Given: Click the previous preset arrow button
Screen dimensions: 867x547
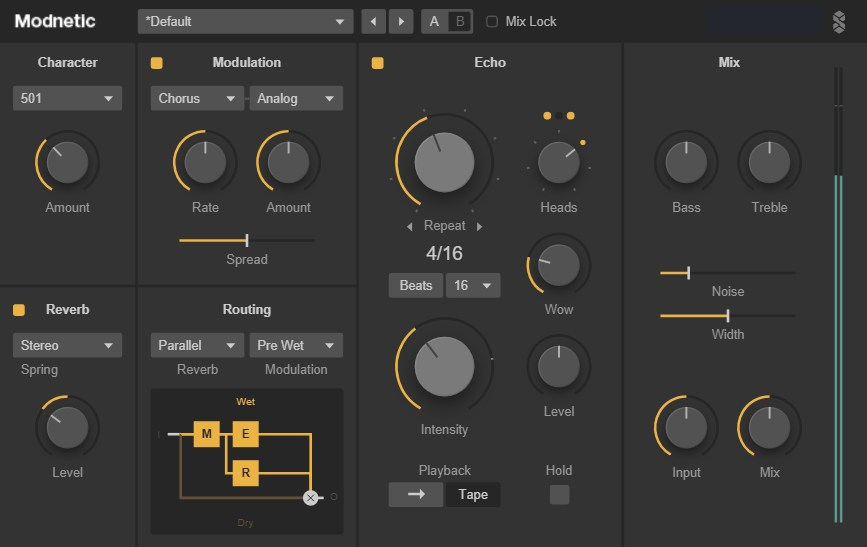Looking at the screenshot, I should tap(374, 21).
